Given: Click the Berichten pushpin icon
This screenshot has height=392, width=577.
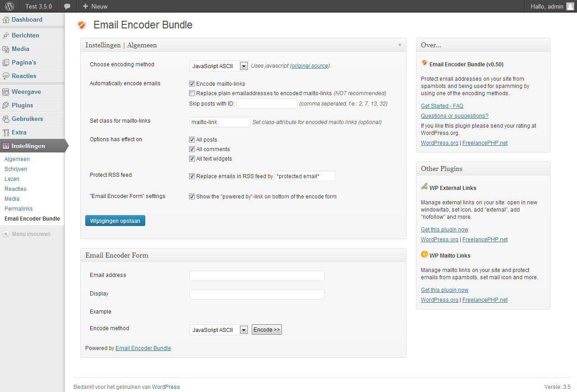Looking at the screenshot, I should pos(6,36).
